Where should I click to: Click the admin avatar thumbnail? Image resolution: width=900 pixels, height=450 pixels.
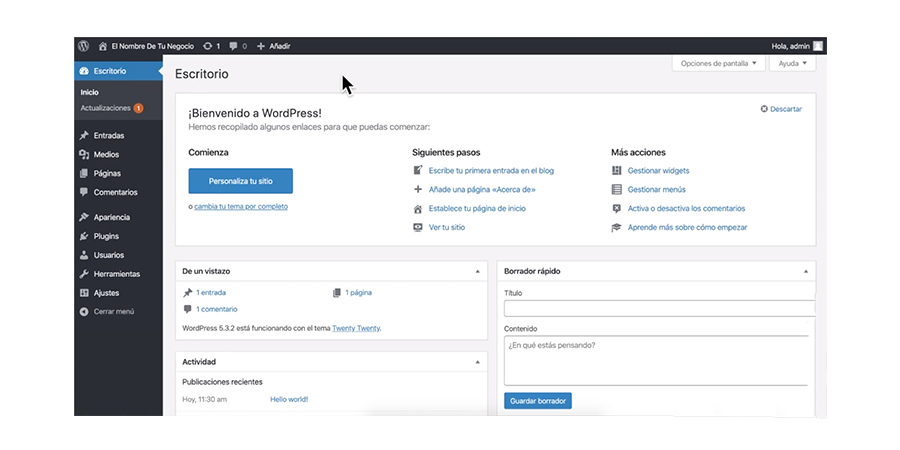pyautogui.click(x=817, y=46)
